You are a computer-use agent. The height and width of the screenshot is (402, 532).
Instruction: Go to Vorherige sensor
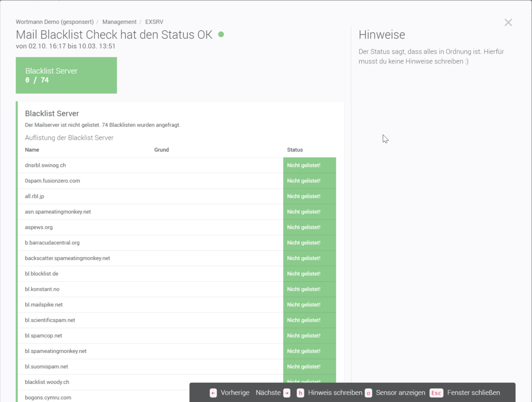click(x=235, y=393)
